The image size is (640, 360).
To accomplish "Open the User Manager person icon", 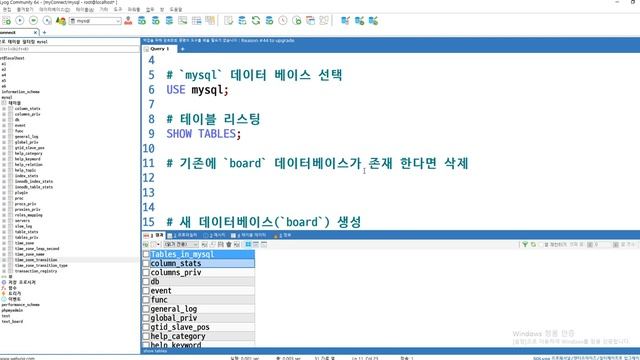I will [x=128, y=20].
